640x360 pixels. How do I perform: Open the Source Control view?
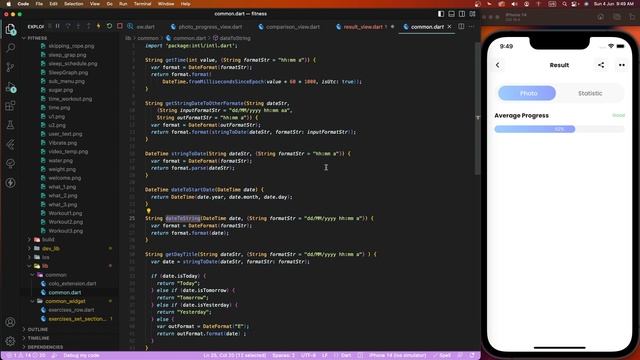click(x=11, y=67)
